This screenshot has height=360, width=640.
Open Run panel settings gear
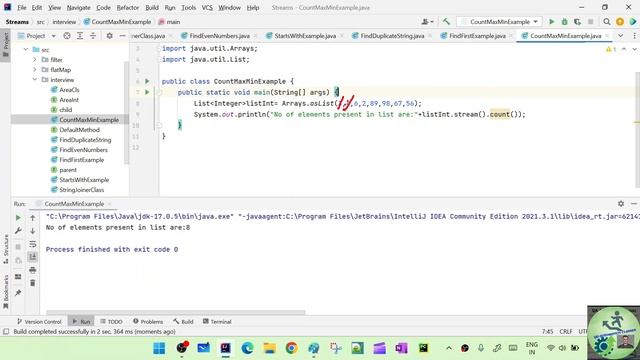[x=621, y=203]
